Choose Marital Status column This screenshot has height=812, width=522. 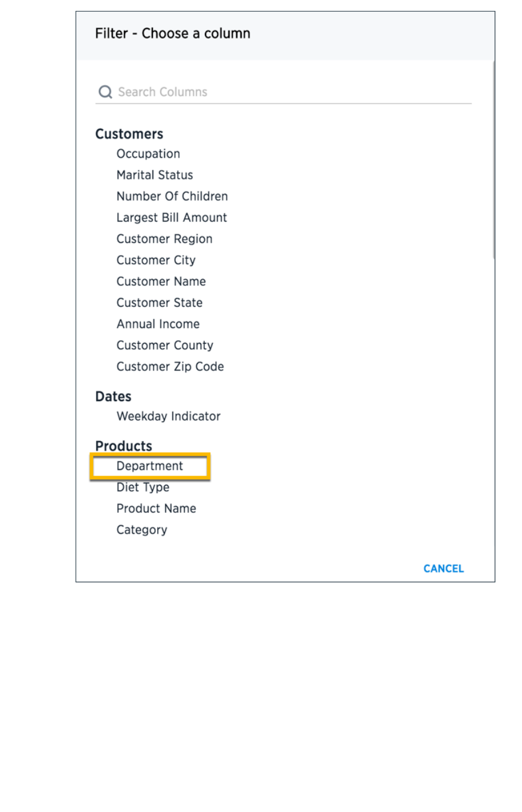tap(155, 175)
